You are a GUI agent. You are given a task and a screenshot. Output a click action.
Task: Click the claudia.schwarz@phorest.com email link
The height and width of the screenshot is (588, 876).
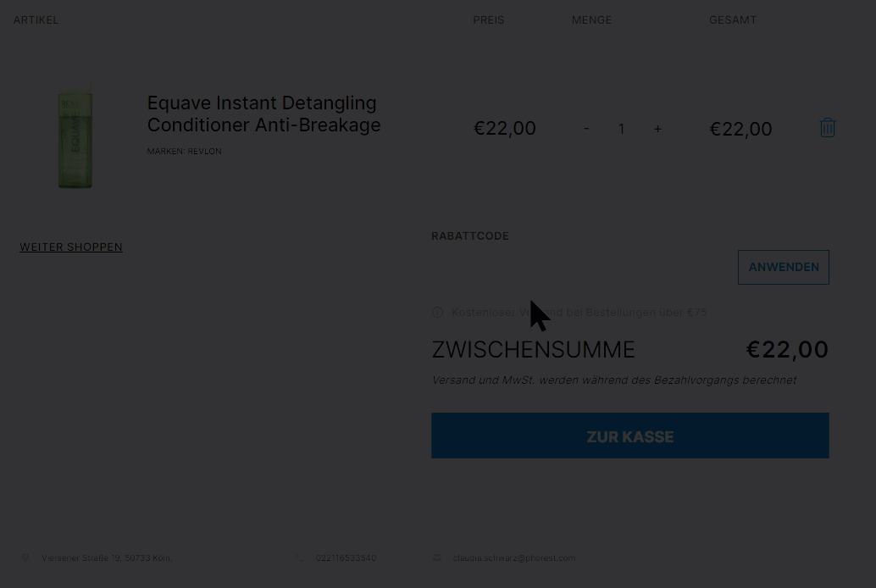514,557
